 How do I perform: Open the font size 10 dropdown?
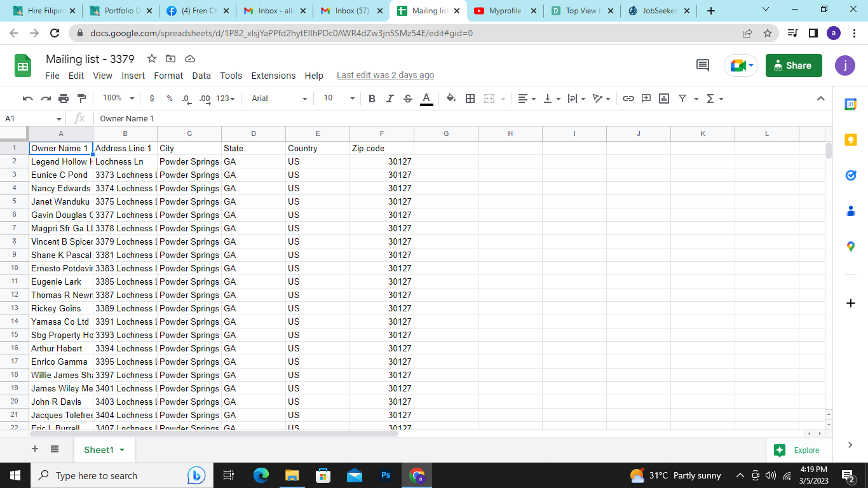[339, 98]
